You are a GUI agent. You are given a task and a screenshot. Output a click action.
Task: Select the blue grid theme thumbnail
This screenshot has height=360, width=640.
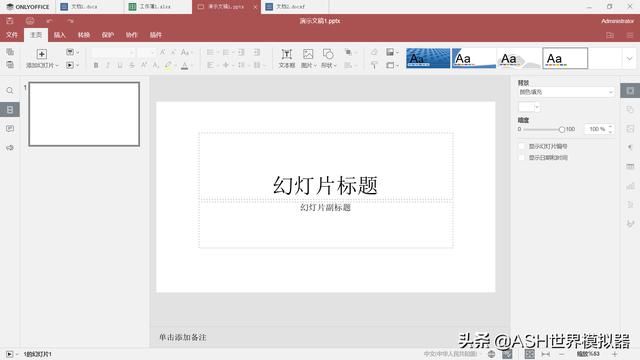428,58
